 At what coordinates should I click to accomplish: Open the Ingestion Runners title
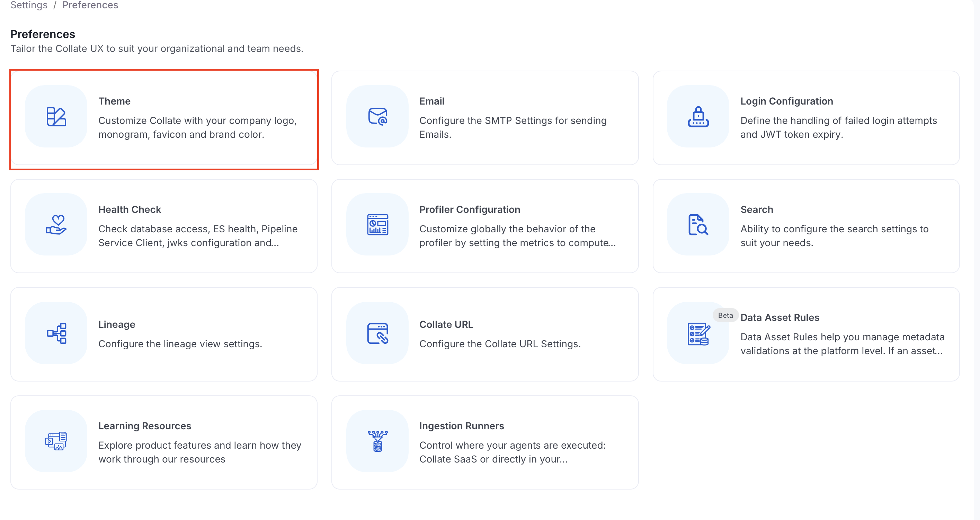(462, 426)
